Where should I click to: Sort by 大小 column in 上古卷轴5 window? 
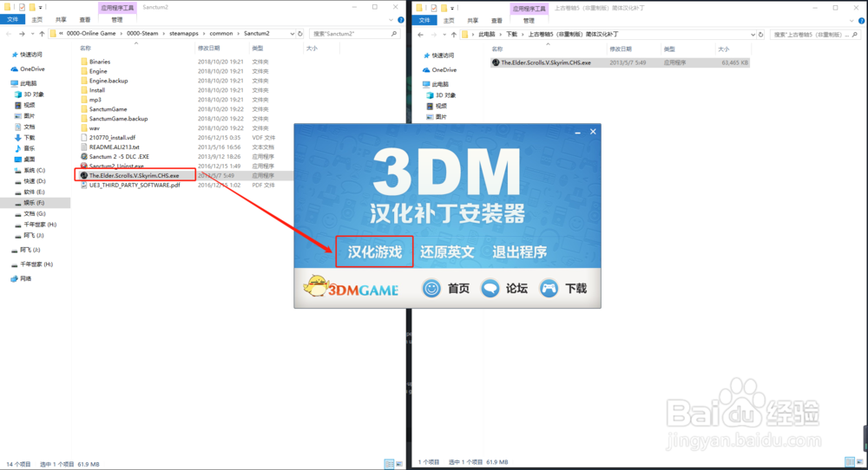tap(724, 49)
